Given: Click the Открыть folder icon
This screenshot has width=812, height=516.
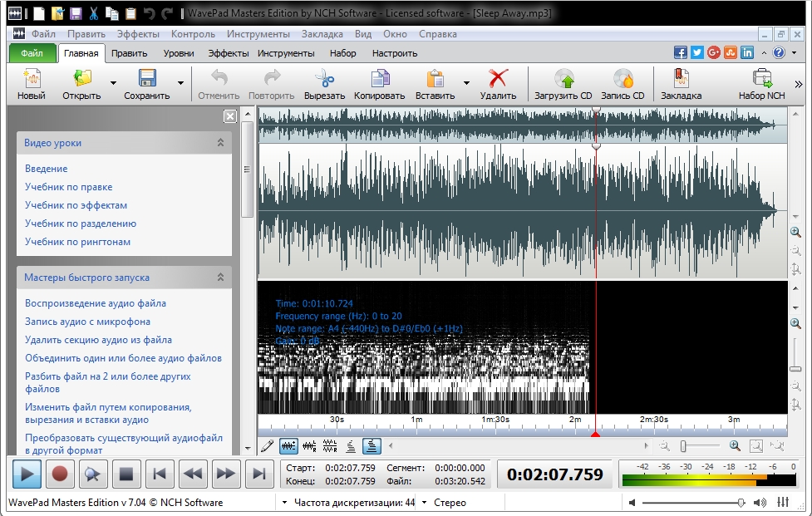Looking at the screenshot, I should pyautogui.click(x=81, y=79).
